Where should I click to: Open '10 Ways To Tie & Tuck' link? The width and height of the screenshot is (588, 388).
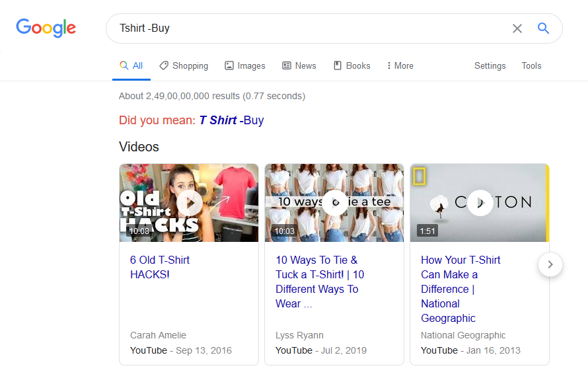(x=320, y=282)
